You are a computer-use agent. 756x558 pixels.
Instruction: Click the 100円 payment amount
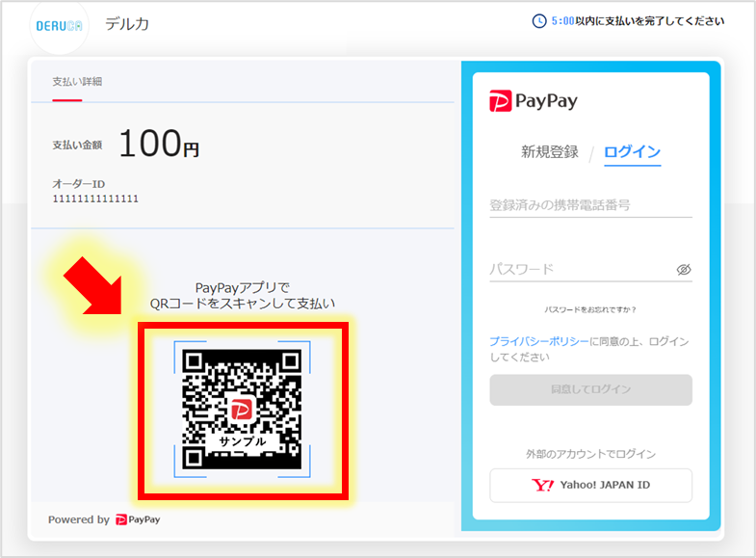pyautogui.click(x=159, y=144)
